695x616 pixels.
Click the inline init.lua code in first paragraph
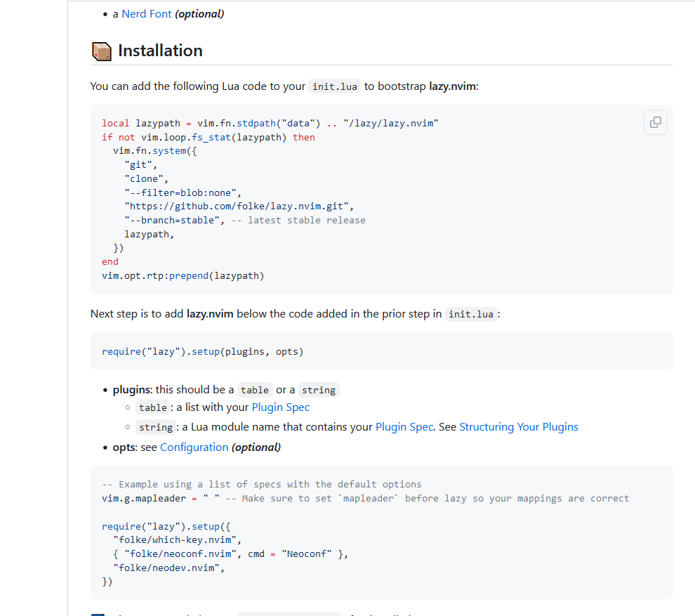[335, 86]
